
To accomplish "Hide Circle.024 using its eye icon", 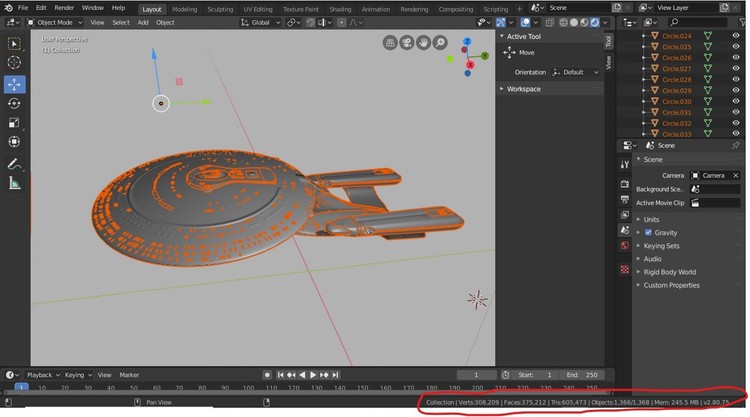I will coord(736,35).
